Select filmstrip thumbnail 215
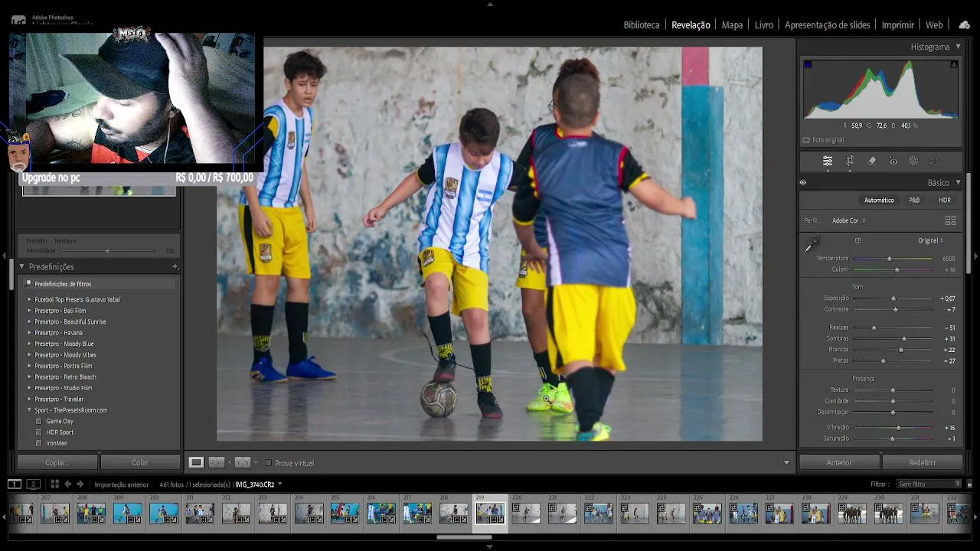980x551 pixels. pyautogui.click(x=345, y=513)
